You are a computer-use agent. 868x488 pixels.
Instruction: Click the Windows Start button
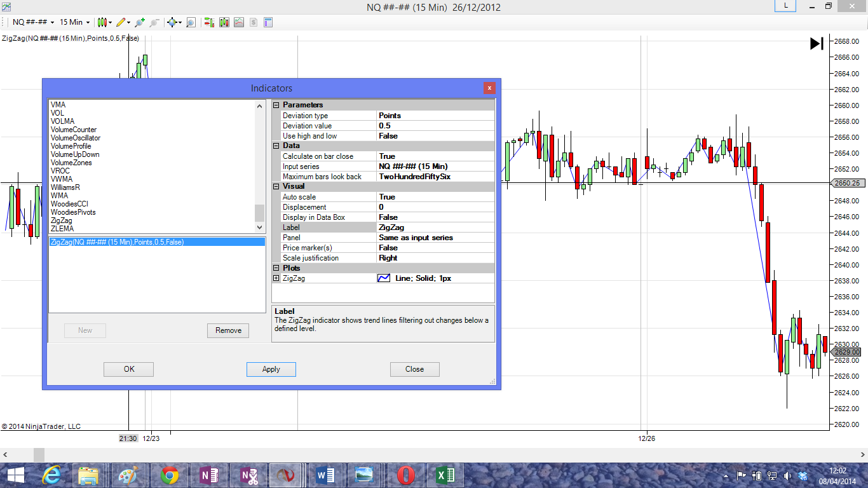pyautogui.click(x=15, y=475)
